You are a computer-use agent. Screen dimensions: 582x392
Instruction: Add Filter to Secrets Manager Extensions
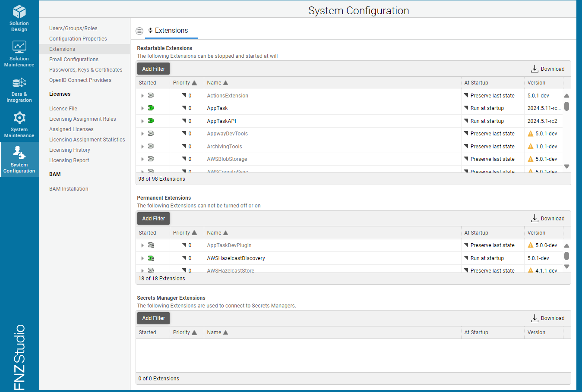(x=154, y=318)
